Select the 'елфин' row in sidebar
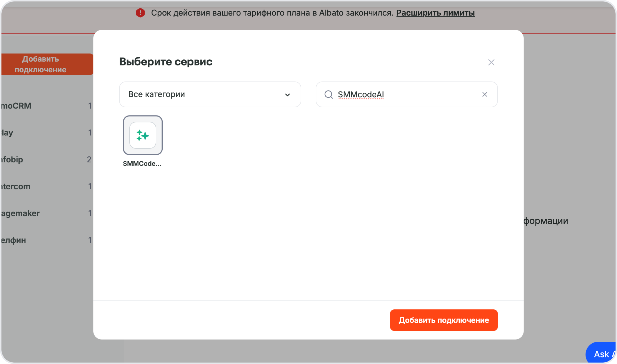Image resolution: width=617 pixels, height=364 pixels. point(47,240)
